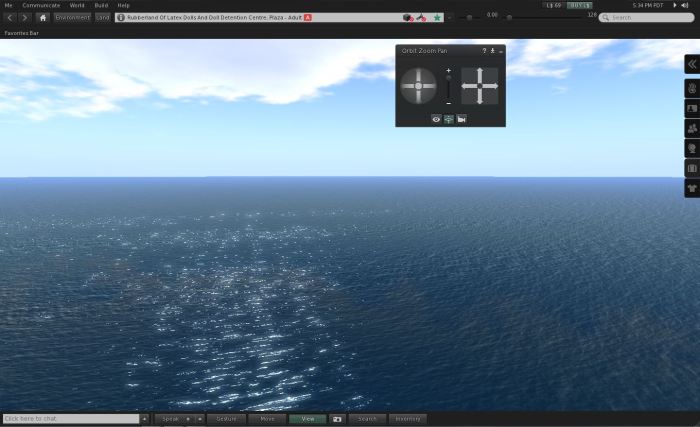Add this place to favorites with the star icon
The height and width of the screenshot is (427, 700).
(x=437, y=17)
